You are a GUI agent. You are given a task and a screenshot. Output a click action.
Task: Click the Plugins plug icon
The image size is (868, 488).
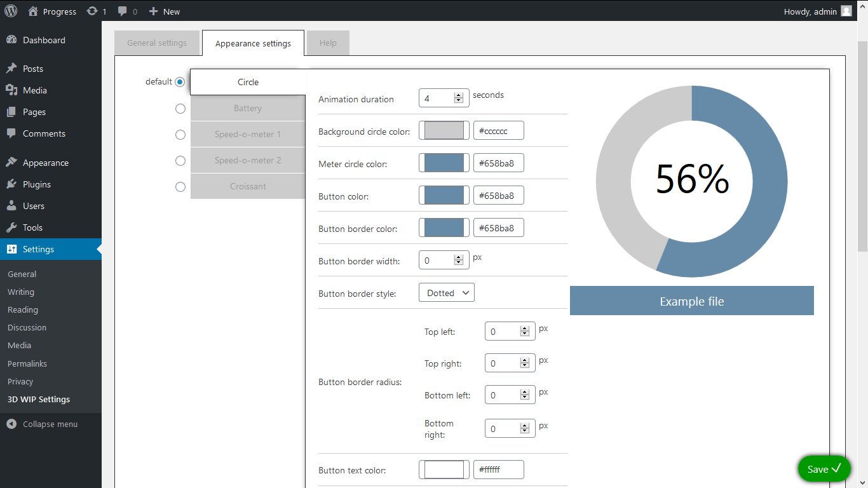[11, 184]
